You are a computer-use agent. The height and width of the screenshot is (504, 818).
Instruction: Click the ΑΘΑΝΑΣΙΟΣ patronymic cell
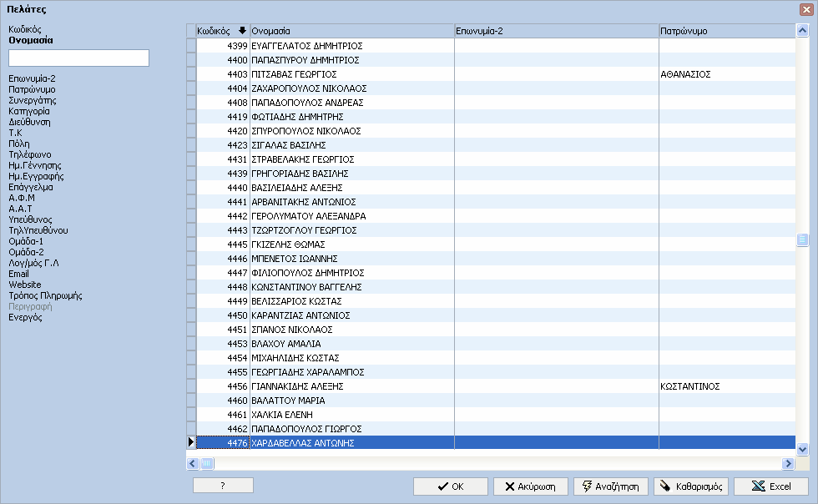click(727, 74)
